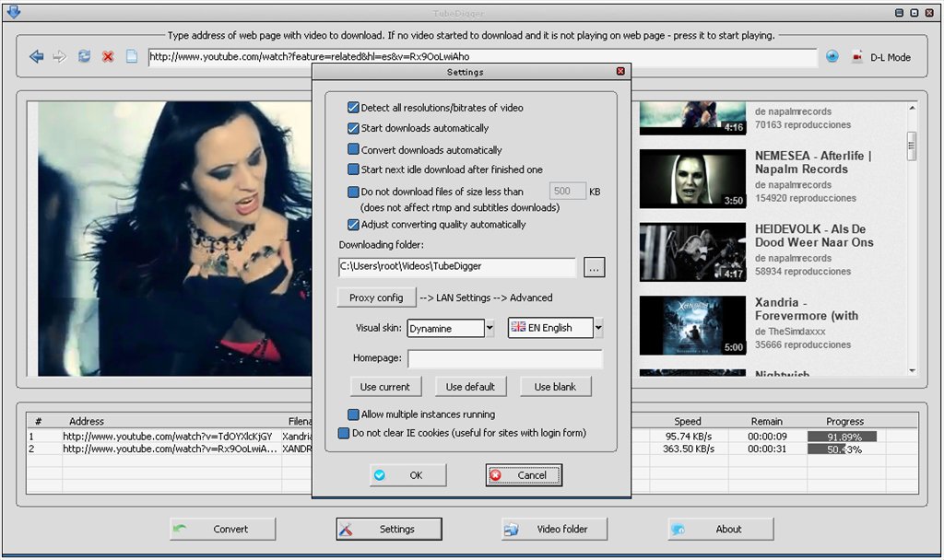Uncheck Start downloads automatically
The width and height of the screenshot is (944, 560).
353,128
